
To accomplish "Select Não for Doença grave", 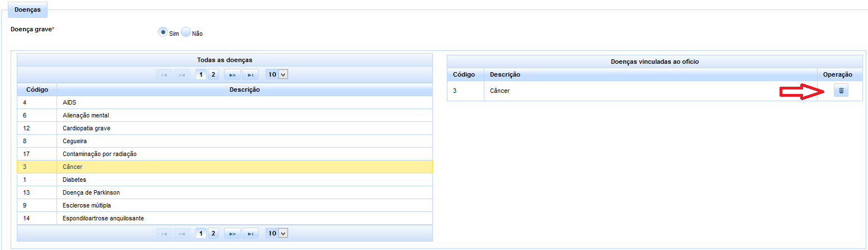I will coord(186,32).
